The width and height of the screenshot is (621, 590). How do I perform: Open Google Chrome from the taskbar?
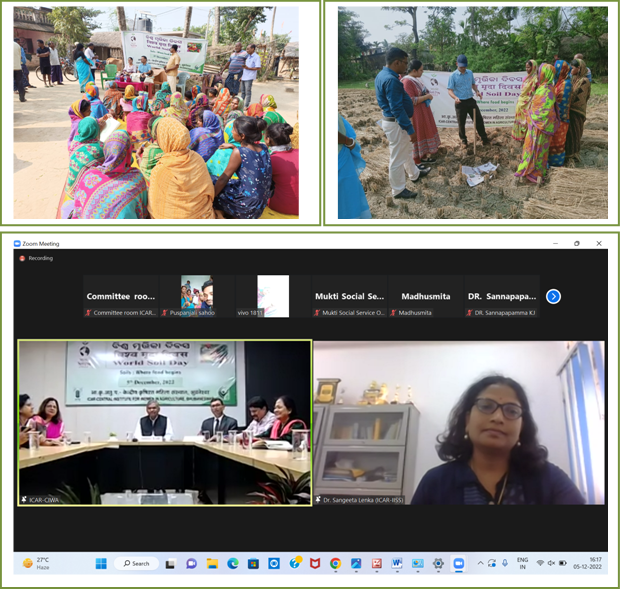click(335, 563)
